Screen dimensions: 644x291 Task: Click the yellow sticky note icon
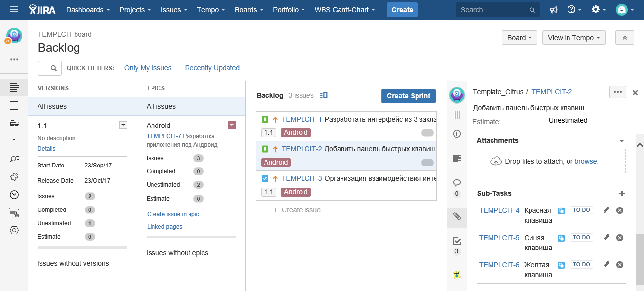point(457,274)
